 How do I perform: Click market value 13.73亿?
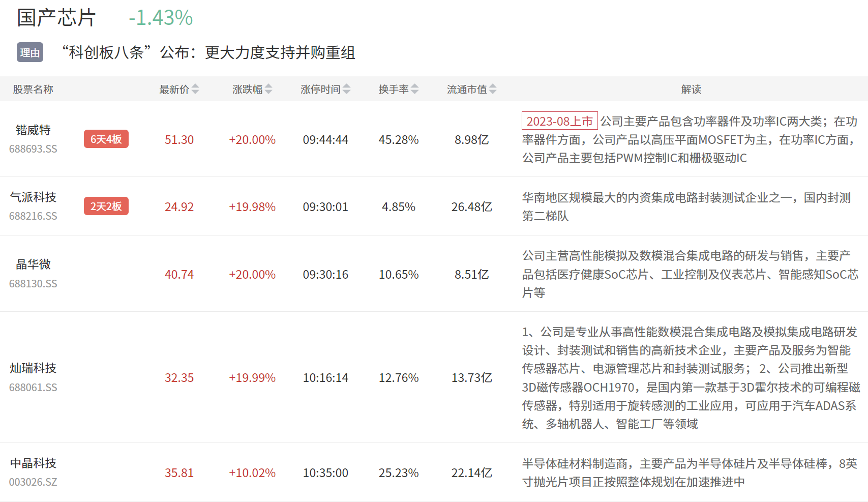coord(472,378)
